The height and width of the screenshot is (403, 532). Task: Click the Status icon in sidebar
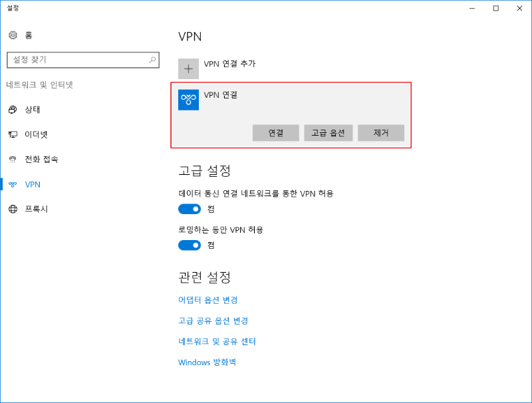click(x=13, y=110)
